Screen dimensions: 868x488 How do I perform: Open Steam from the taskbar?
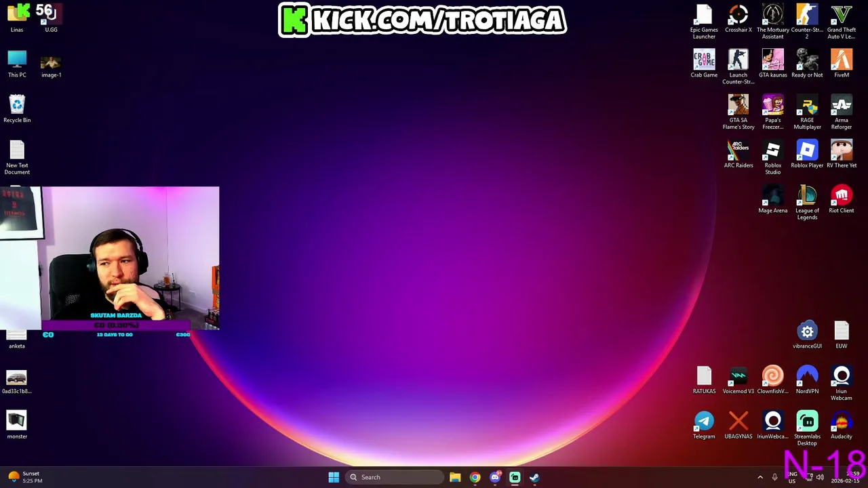[x=534, y=477]
